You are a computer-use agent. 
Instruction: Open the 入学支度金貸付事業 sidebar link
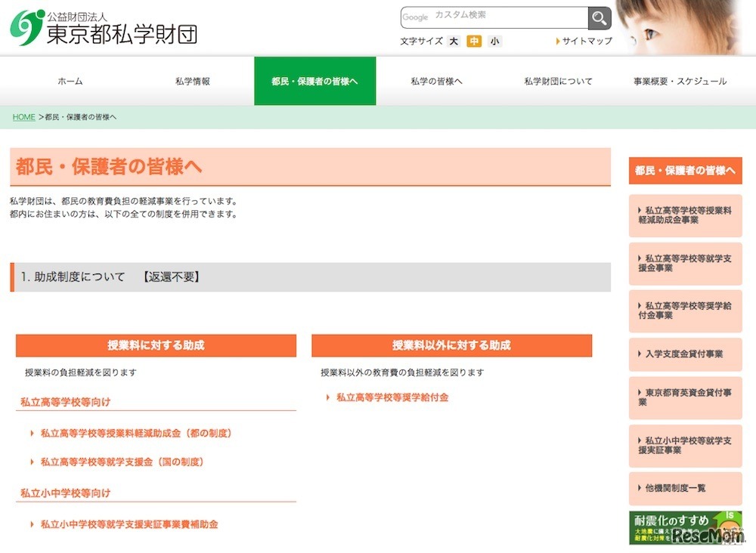(x=685, y=354)
